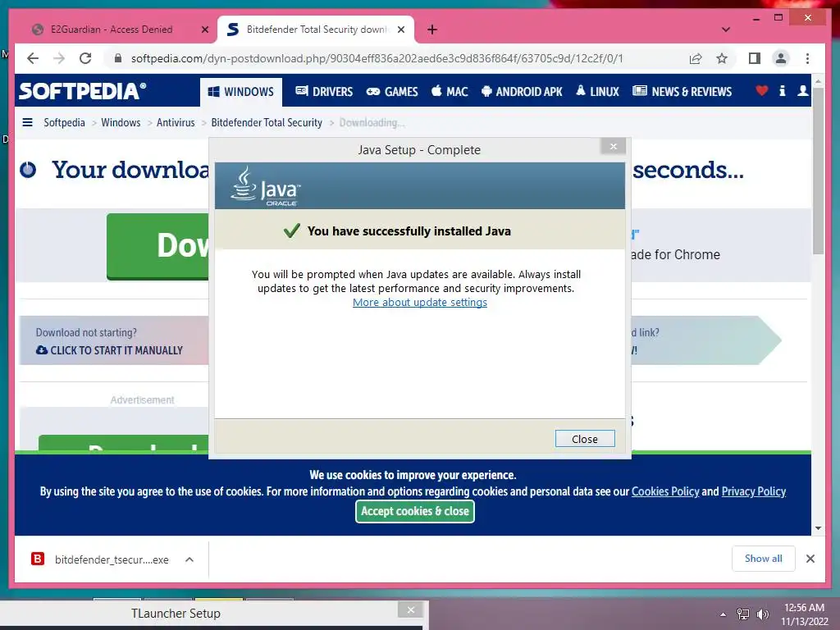Open the Mac section

[450, 92]
